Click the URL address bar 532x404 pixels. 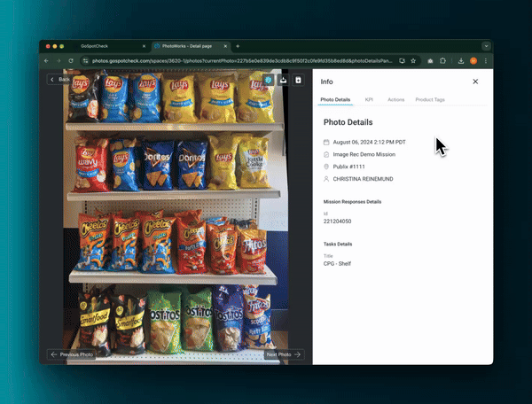pos(241,61)
